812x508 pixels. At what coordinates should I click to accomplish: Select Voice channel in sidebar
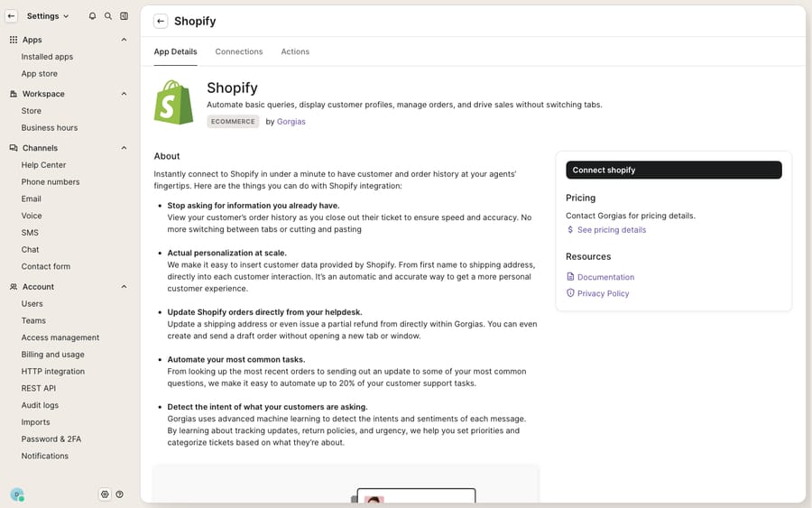pyautogui.click(x=32, y=216)
